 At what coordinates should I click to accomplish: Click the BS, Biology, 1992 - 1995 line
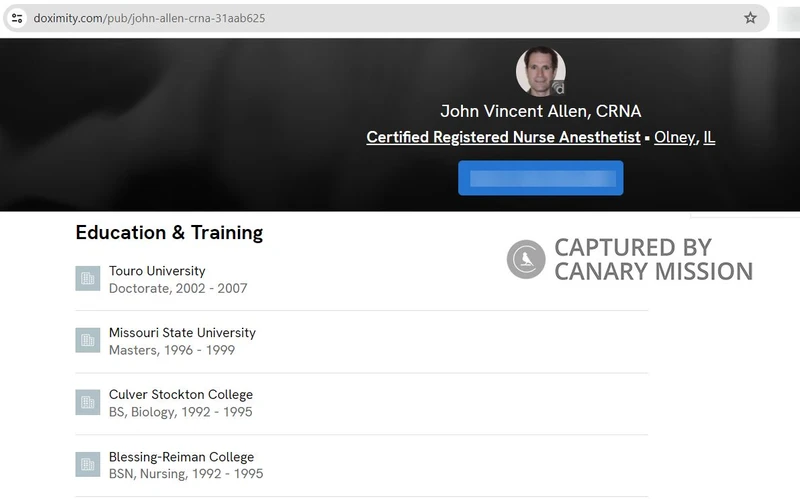point(181,412)
